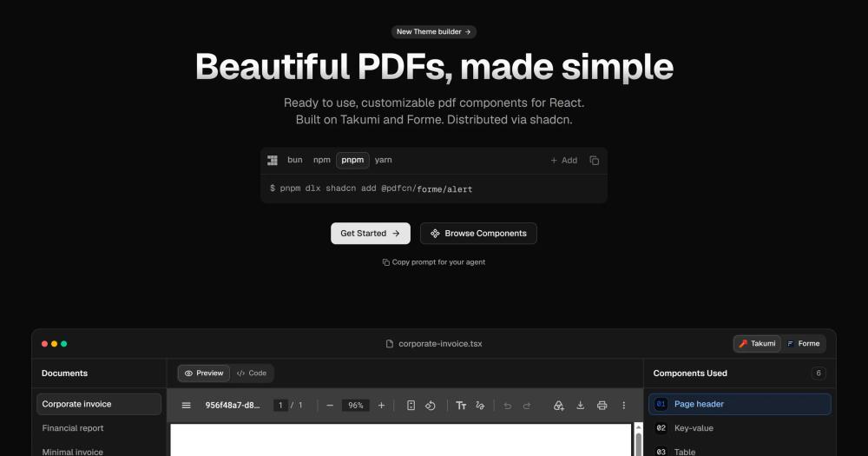Click the + Add button
868x456 pixels.
(x=563, y=160)
